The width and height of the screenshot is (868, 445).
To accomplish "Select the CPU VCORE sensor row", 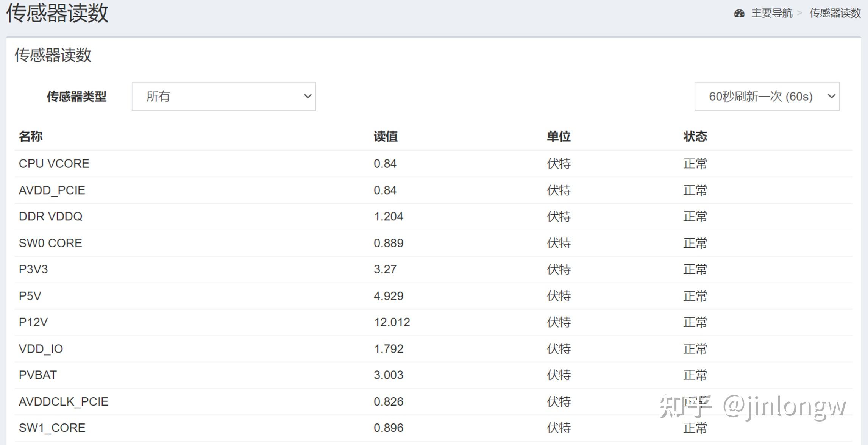I will (x=54, y=164).
